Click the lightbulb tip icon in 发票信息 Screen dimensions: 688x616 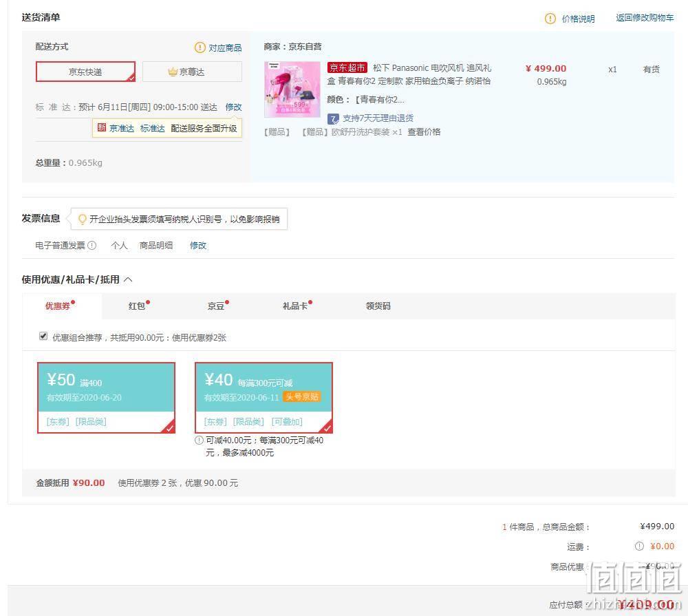82,219
